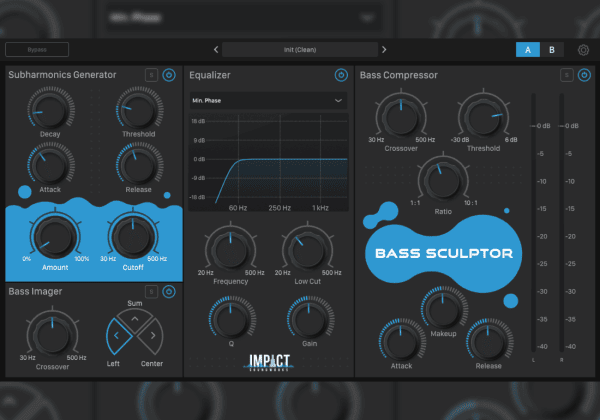600x420 pixels.
Task: Open the Min. Phase mode dropdown
Action: click(x=269, y=101)
